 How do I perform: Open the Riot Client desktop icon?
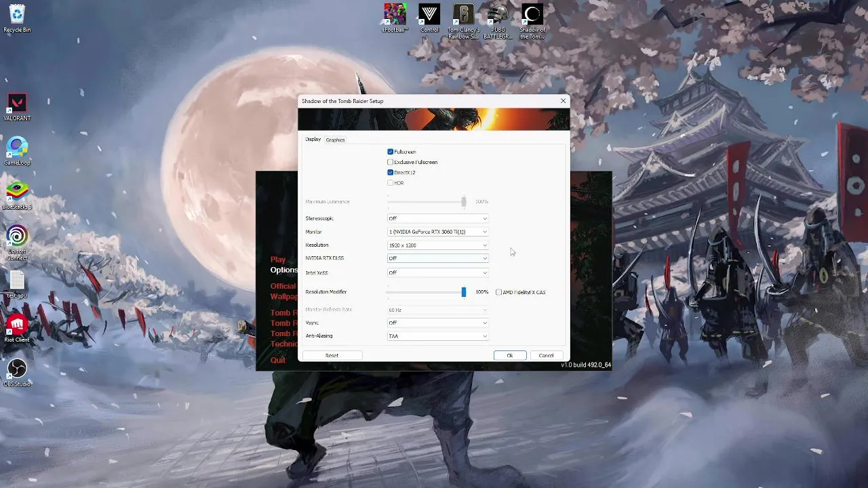point(17,329)
